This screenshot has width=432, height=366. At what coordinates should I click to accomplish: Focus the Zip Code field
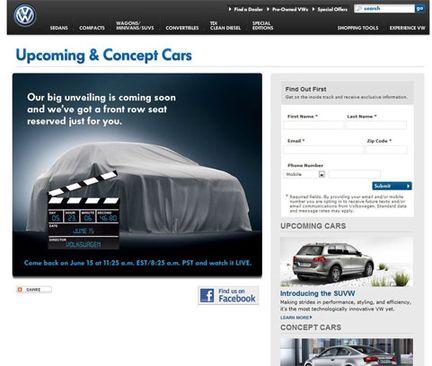coord(386,150)
